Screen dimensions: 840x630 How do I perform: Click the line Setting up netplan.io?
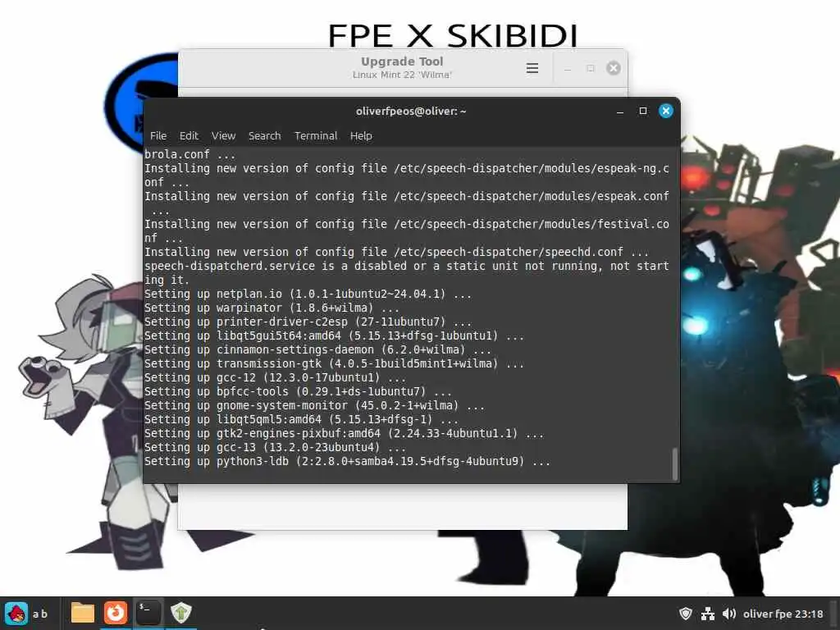pos(308,294)
